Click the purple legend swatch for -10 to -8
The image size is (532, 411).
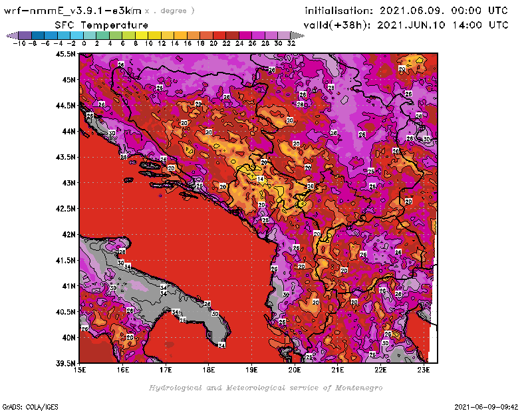pyautogui.click(x=25, y=36)
